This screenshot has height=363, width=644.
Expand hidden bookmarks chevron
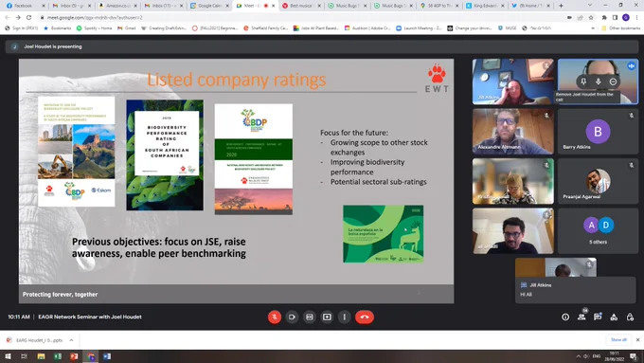[593, 28]
